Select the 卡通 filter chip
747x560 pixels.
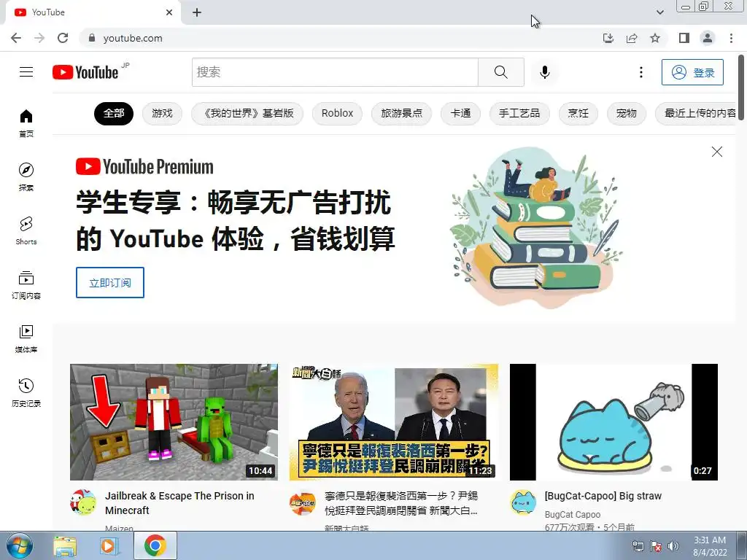461,113
